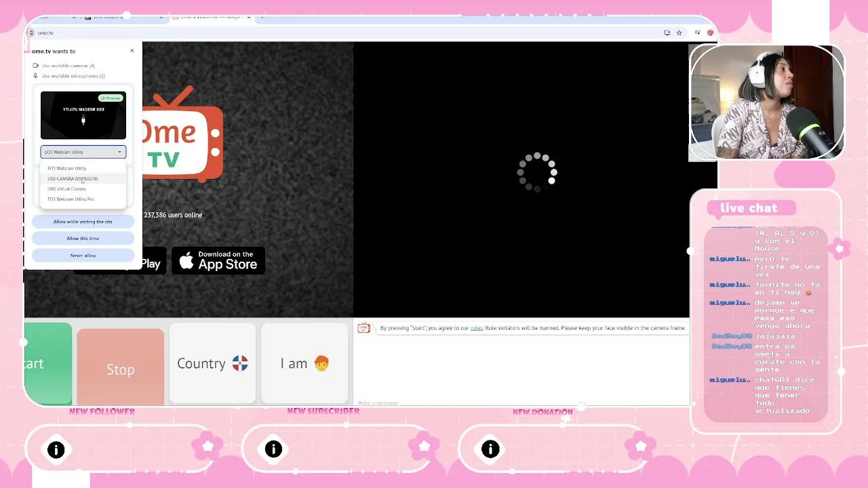This screenshot has width=868, height=488.
Task: Click the microphone icon beside Use available microphones
Action: pyautogui.click(x=36, y=76)
